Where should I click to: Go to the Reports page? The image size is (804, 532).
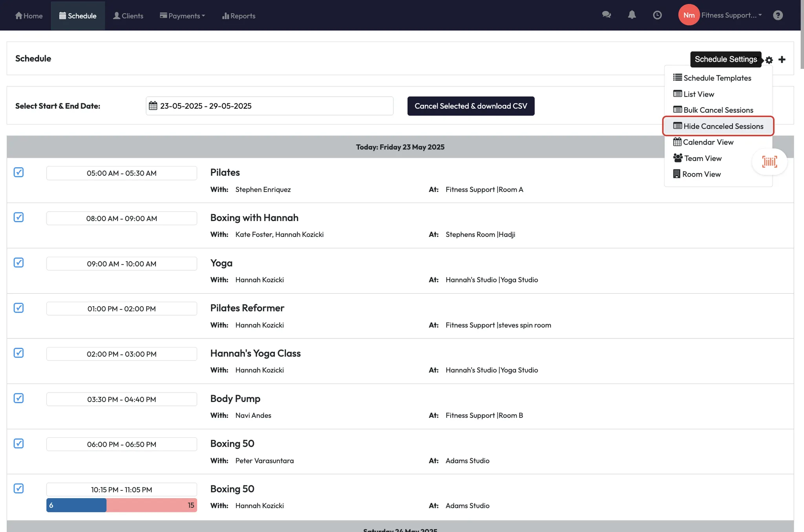click(239, 16)
